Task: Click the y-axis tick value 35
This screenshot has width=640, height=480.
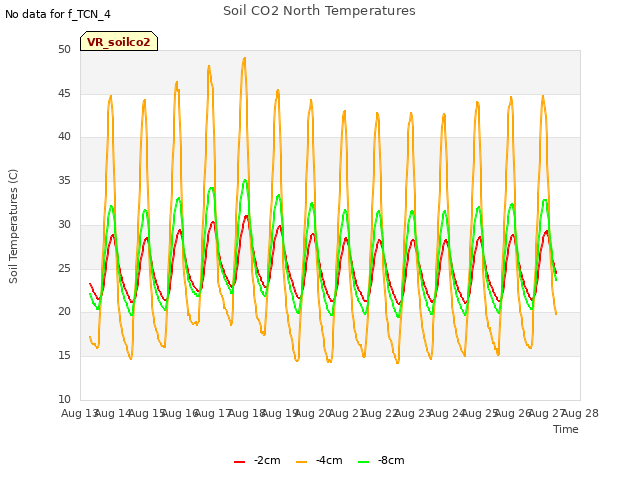Action: tap(64, 180)
